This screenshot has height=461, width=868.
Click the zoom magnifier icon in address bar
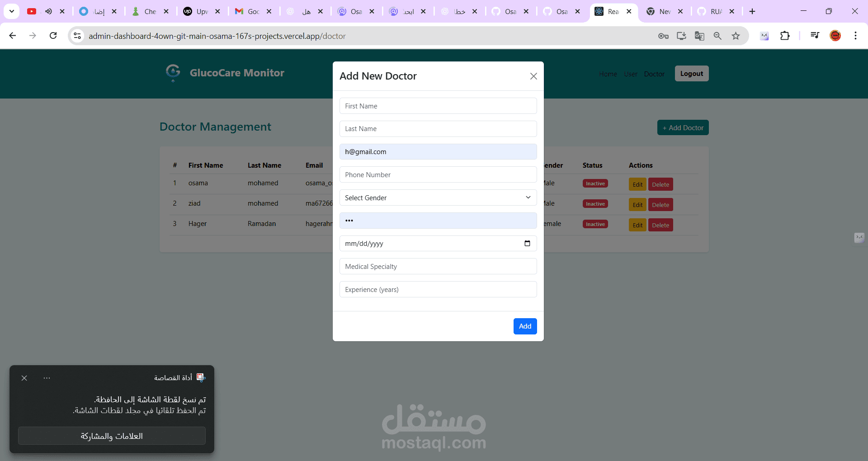717,36
